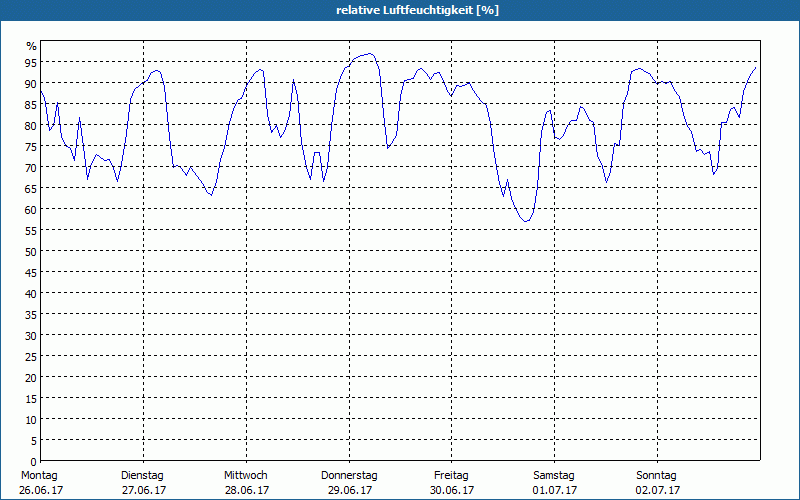Click the chart title 'relative Luftfeuchtigkeit [%]'
800x500 pixels.
(417, 10)
